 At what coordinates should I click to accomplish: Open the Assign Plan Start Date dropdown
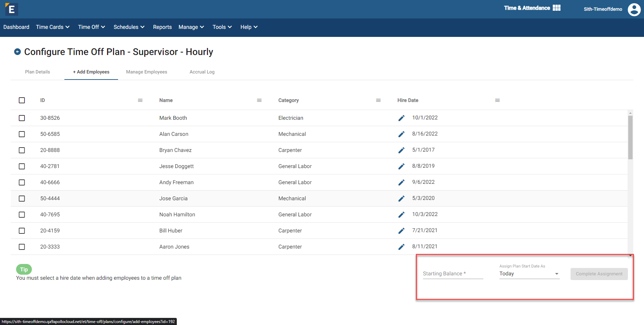[x=529, y=274]
